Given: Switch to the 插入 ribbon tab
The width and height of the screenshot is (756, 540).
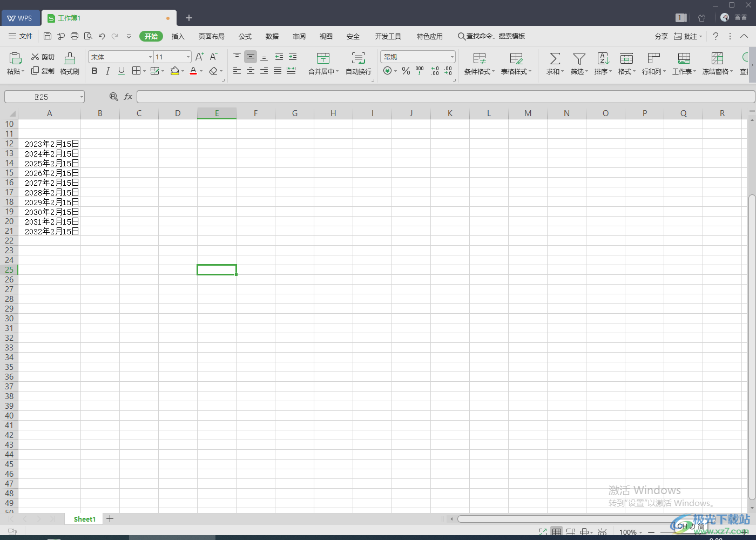Looking at the screenshot, I should (178, 36).
